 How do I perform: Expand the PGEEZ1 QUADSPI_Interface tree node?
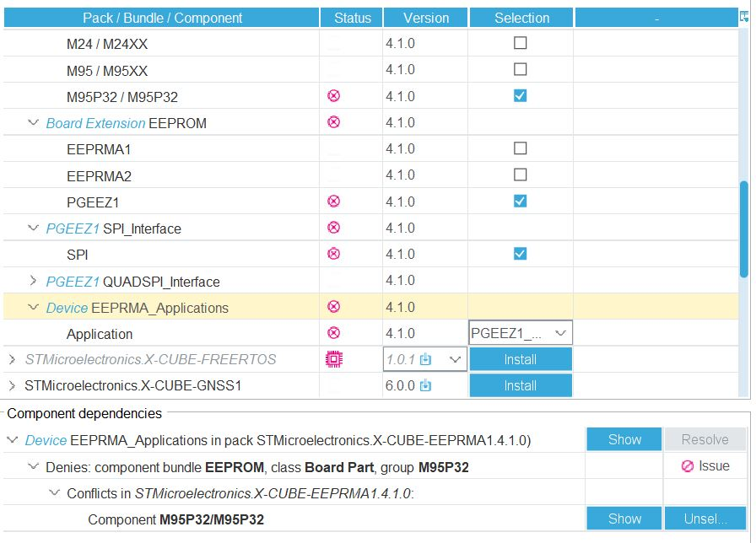coord(32,280)
